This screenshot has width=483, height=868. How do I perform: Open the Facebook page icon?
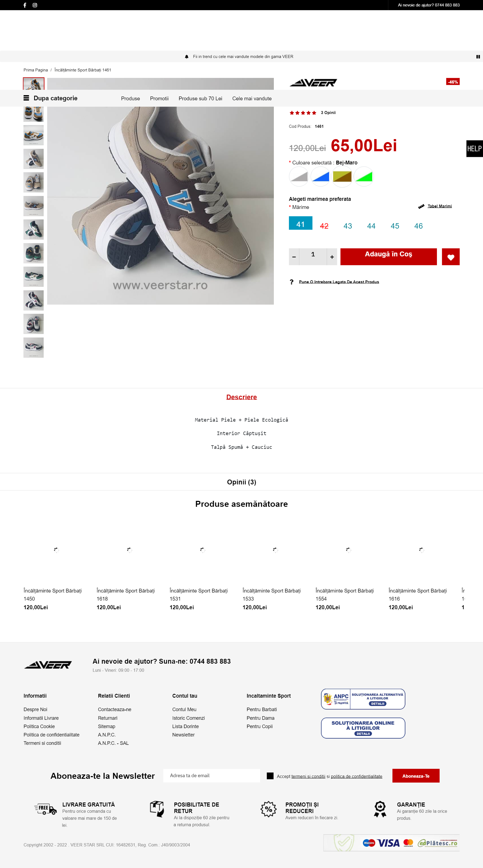pyautogui.click(x=25, y=5)
